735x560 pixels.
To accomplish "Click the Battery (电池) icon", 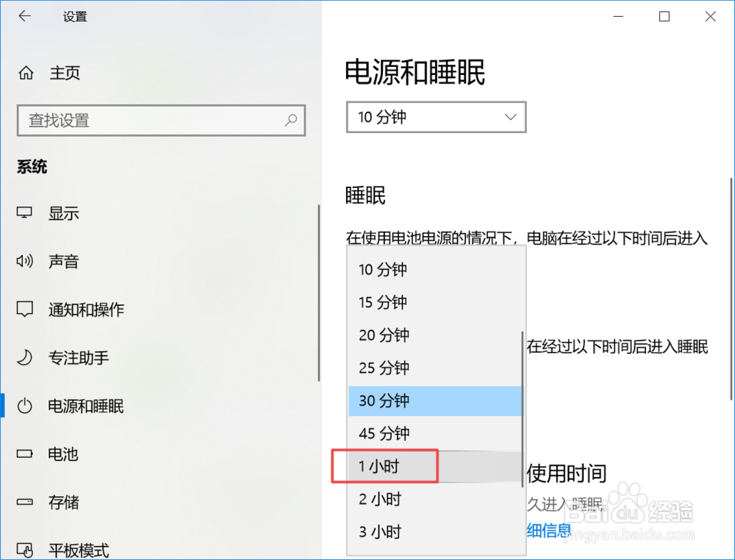I will pyautogui.click(x=25, y=453).
